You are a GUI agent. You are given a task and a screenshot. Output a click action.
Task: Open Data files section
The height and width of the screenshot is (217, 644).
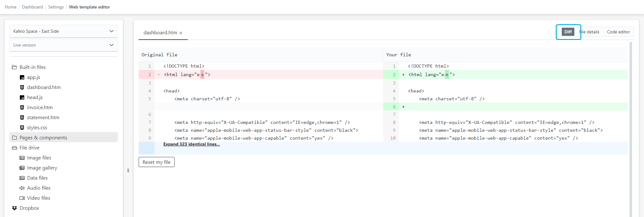[37, 178]
